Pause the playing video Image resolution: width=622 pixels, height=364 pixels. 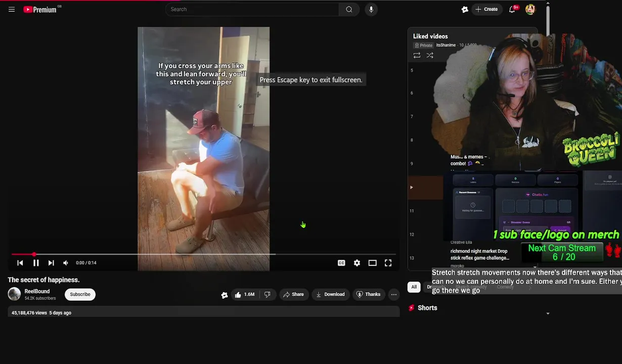click(36, 263)
